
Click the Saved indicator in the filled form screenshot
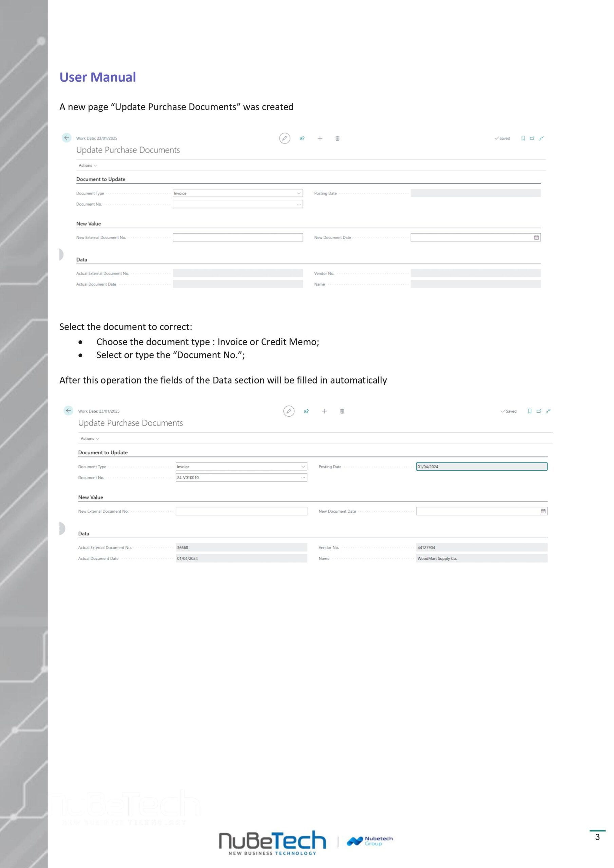coord(509,411)
